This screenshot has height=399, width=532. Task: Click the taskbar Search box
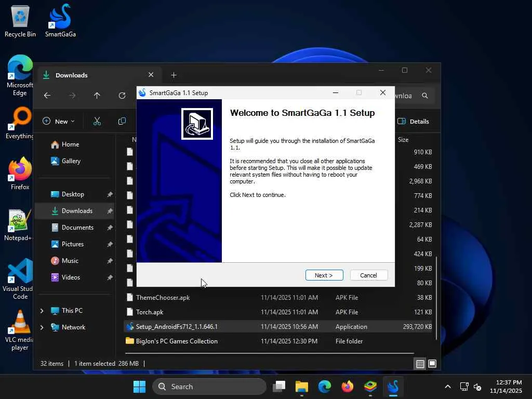click(209, 387)
